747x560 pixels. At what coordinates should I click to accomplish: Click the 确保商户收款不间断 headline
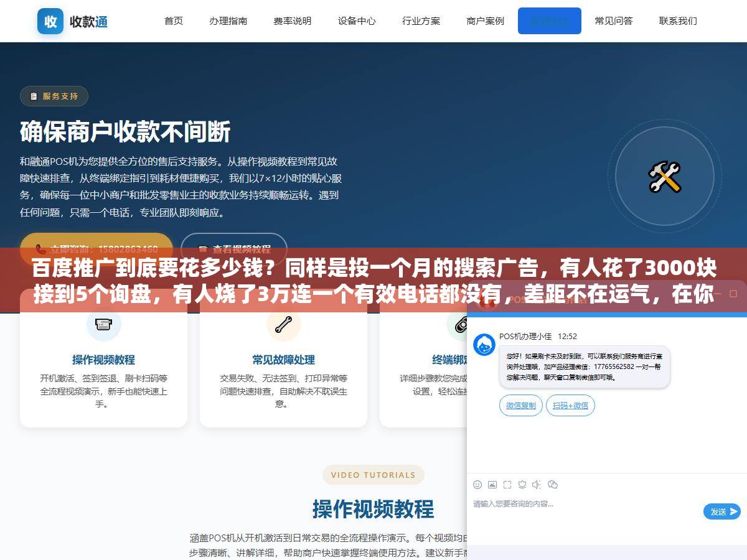[x=125, y=131]
